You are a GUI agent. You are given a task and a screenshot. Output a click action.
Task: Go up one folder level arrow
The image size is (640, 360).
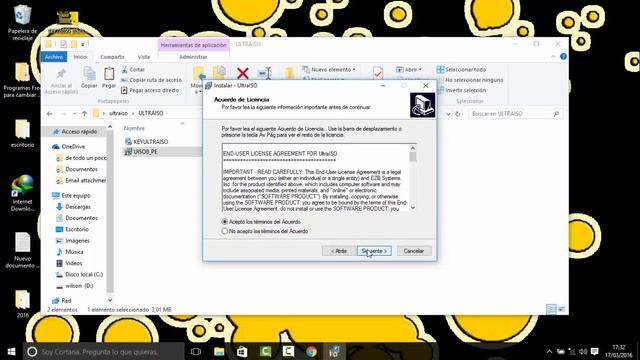tap(84, 113)
